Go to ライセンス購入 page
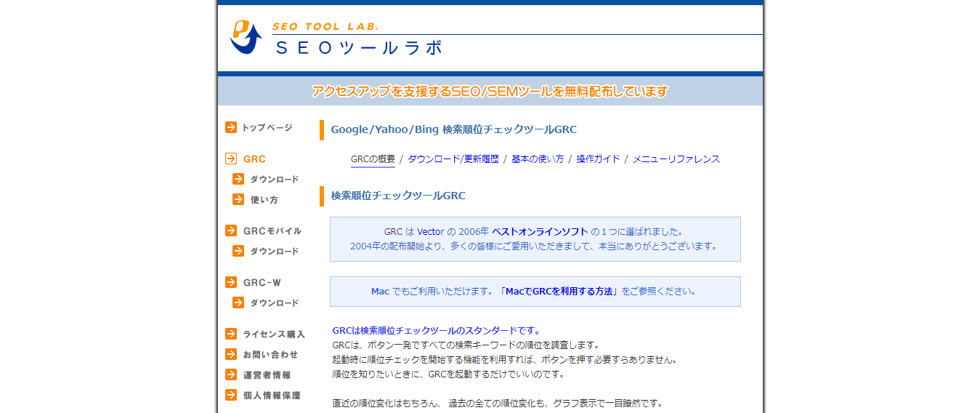 [x=274, y=334]
